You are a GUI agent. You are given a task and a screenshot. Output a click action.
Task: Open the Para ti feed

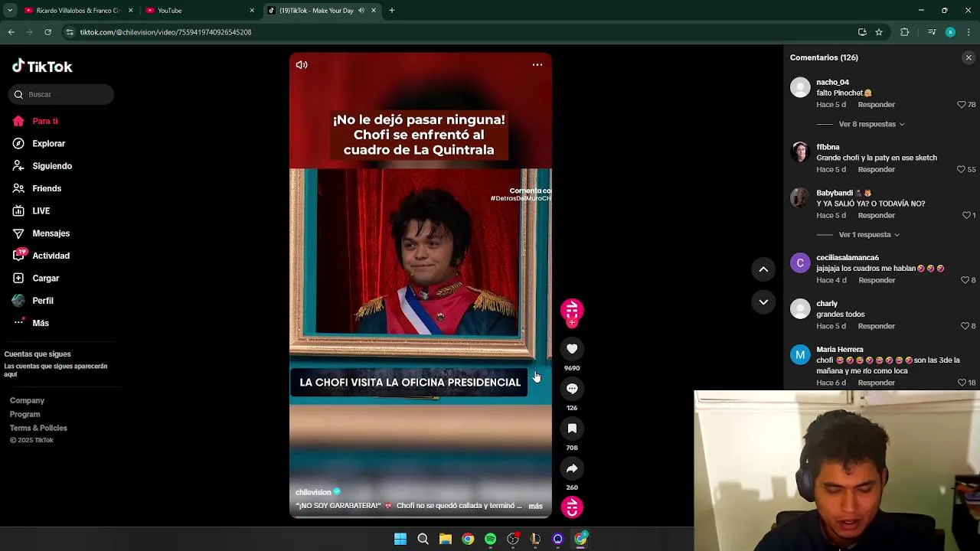[x=35, y=121]
